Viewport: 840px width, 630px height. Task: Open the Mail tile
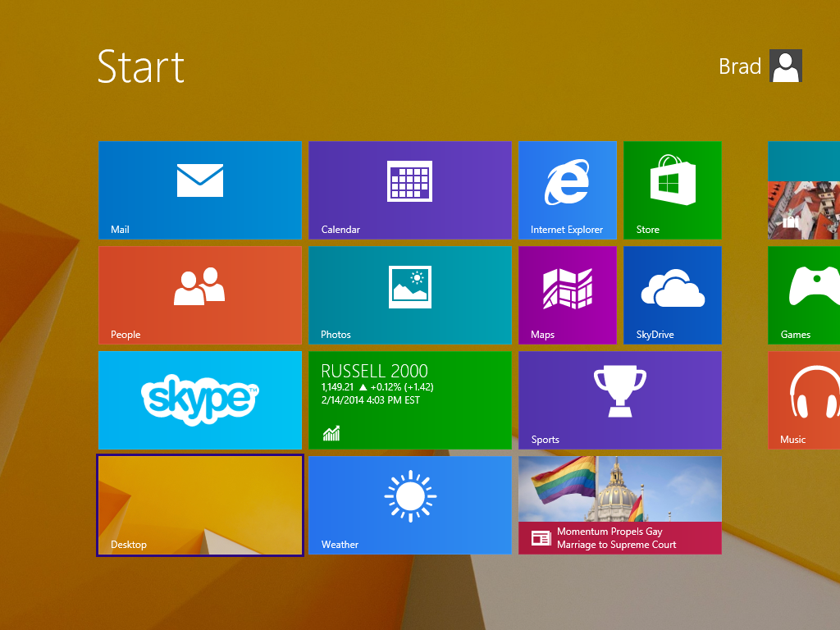coord(200,190)
